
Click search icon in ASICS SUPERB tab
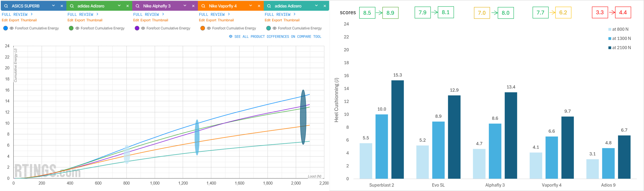click(x=6, y=6)
